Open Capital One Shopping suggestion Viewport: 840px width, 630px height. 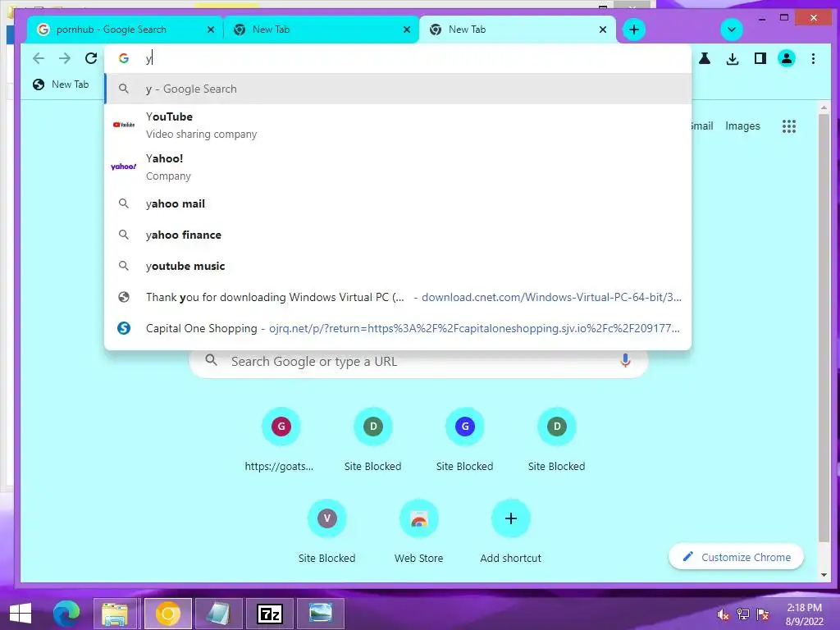click(x=398, y=328)
